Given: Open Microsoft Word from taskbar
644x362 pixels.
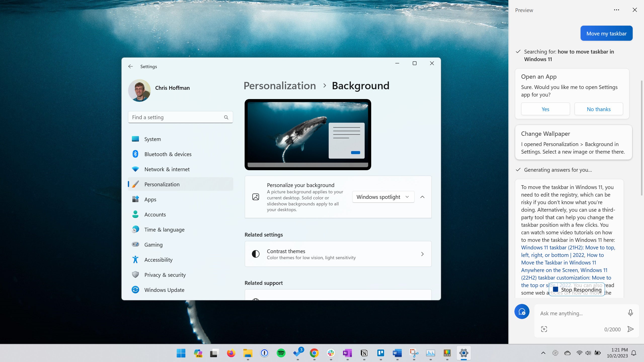Looking at the screenshot, I should [397, 353].
